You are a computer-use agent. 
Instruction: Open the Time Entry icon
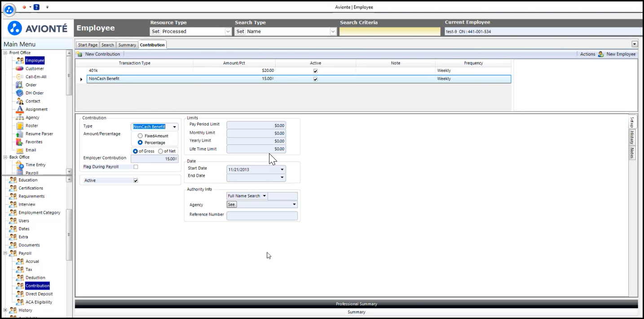(x=20, y=165)
